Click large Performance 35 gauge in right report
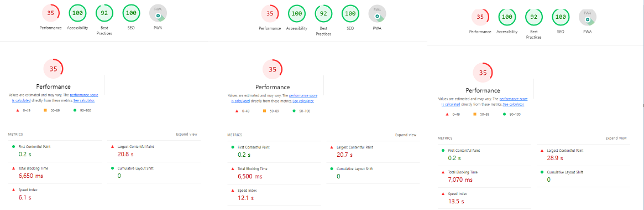The height and width of the screenshot is (210, 644). coord(483,73)
